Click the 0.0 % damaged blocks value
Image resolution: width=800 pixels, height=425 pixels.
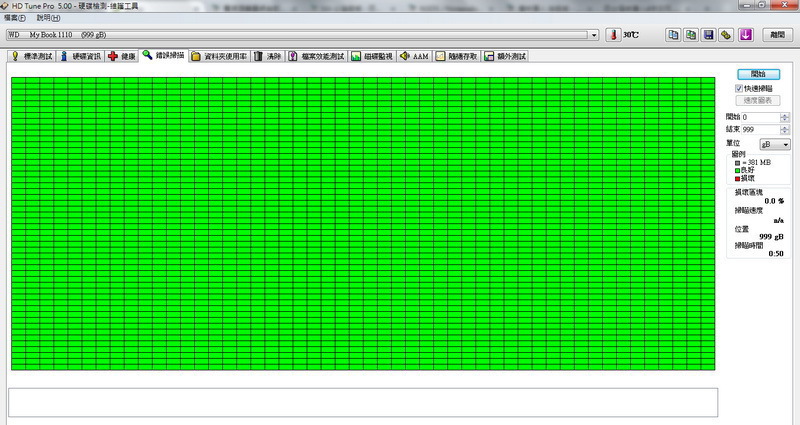coord(774,201)
